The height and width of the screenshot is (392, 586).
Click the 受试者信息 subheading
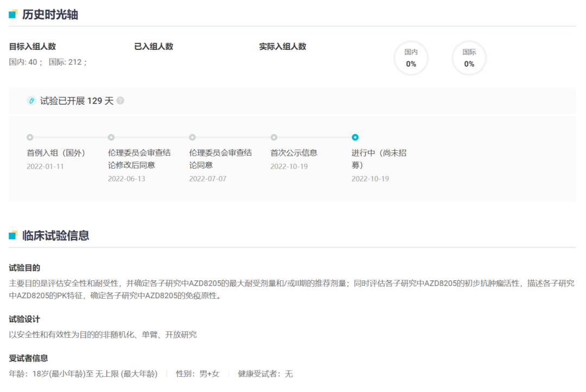[28, 358]
